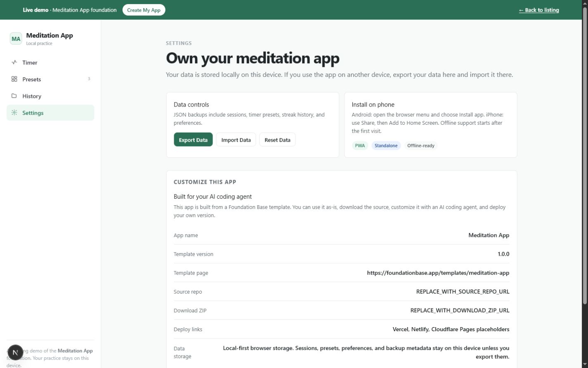Follow the Back to listing link
Screen dimensions: 588x368
539,10
